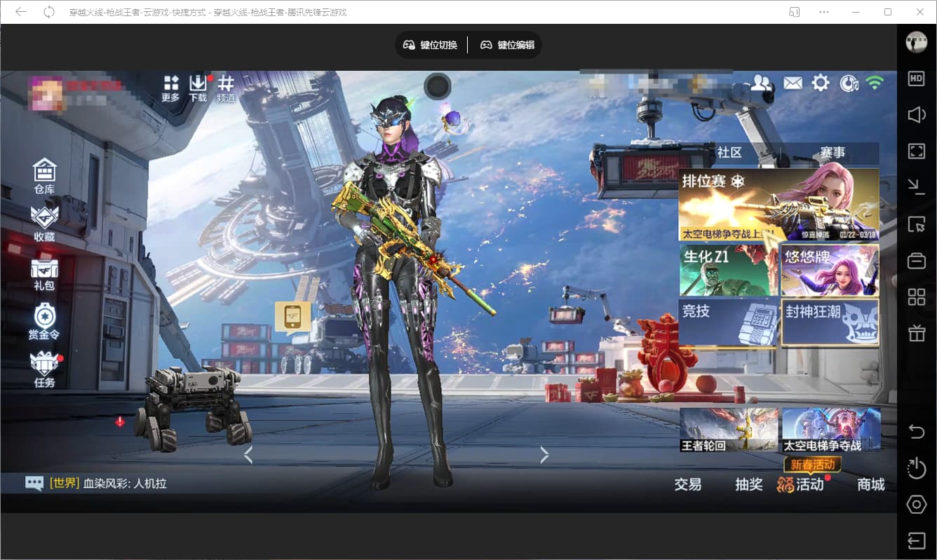The height and width of the screenshot is (560, 937).
Task: Open the 收藏 collection icon
Action: point(44,224)
